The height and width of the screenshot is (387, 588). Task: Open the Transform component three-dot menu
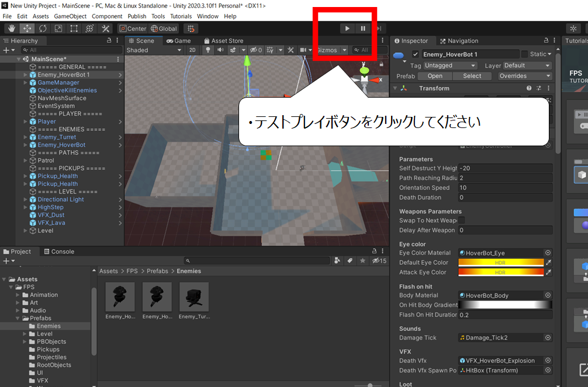coord(548,88)
